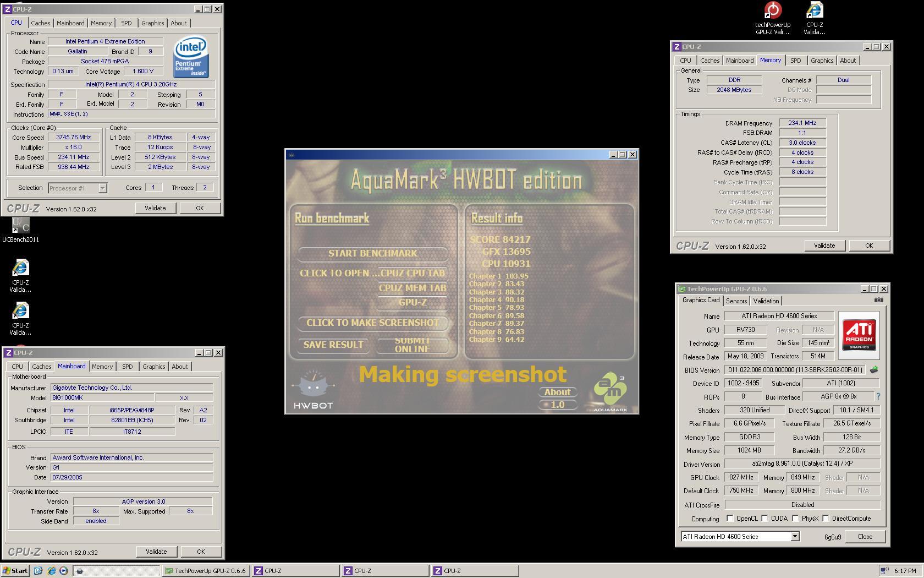
Task: Click Validate in the top-left CPU-Z
Action: [155, 208]
